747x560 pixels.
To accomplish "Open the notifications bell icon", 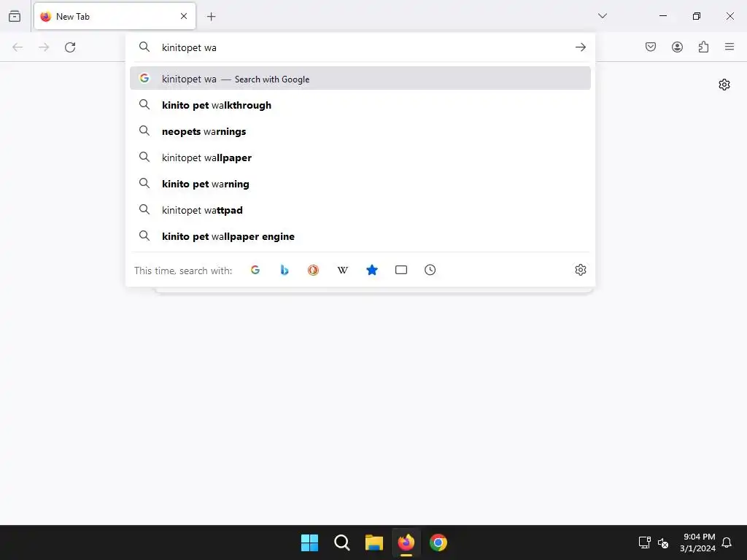I will [x=727, y=542].
